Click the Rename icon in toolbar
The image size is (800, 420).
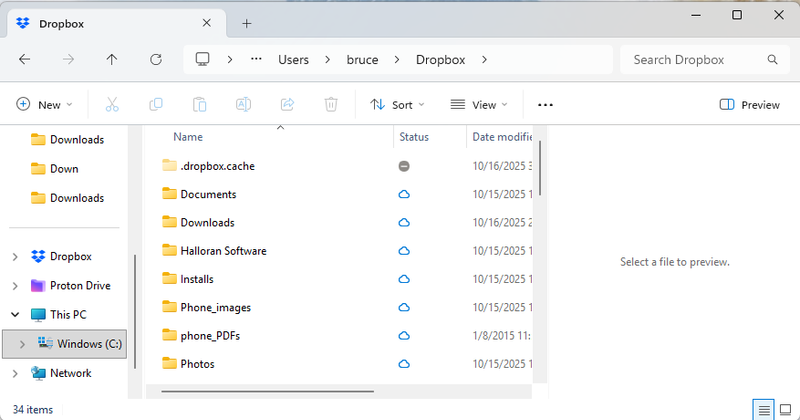pos(243,104)
